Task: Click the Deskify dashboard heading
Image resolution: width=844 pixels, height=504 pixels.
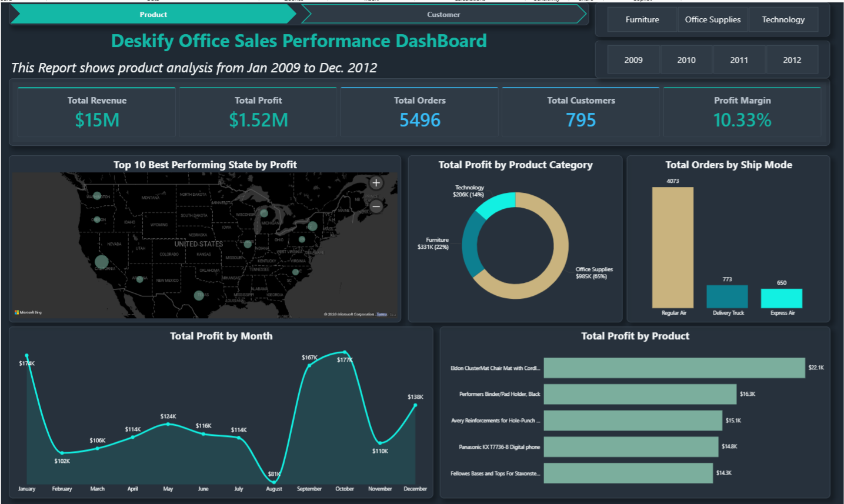Action: coord(299,41)
